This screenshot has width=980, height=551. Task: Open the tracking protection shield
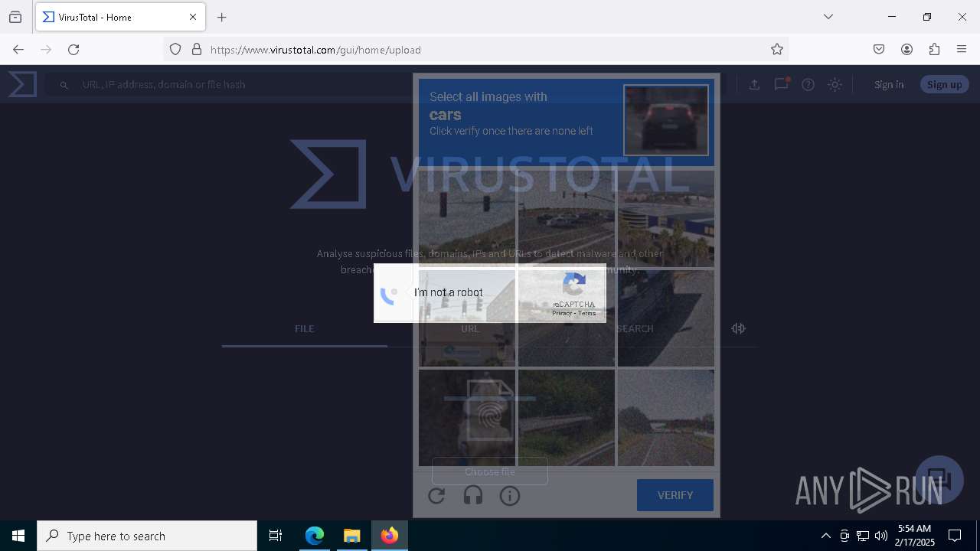(175, 50)
